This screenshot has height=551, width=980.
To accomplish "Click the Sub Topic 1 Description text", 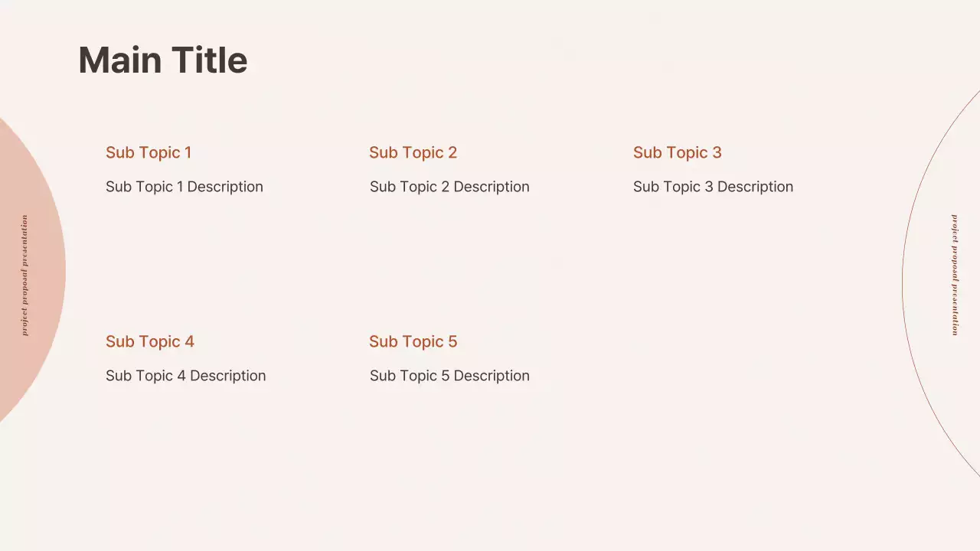I will [x=184, y=187].
